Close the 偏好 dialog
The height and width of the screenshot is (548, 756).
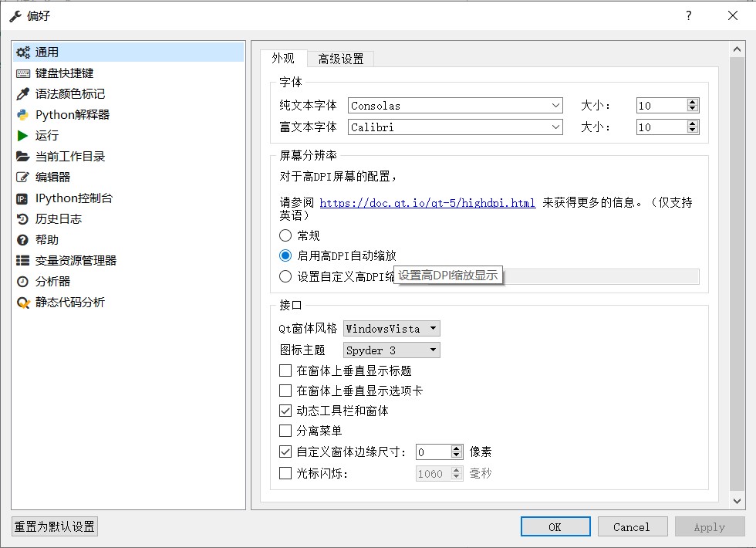733,15
